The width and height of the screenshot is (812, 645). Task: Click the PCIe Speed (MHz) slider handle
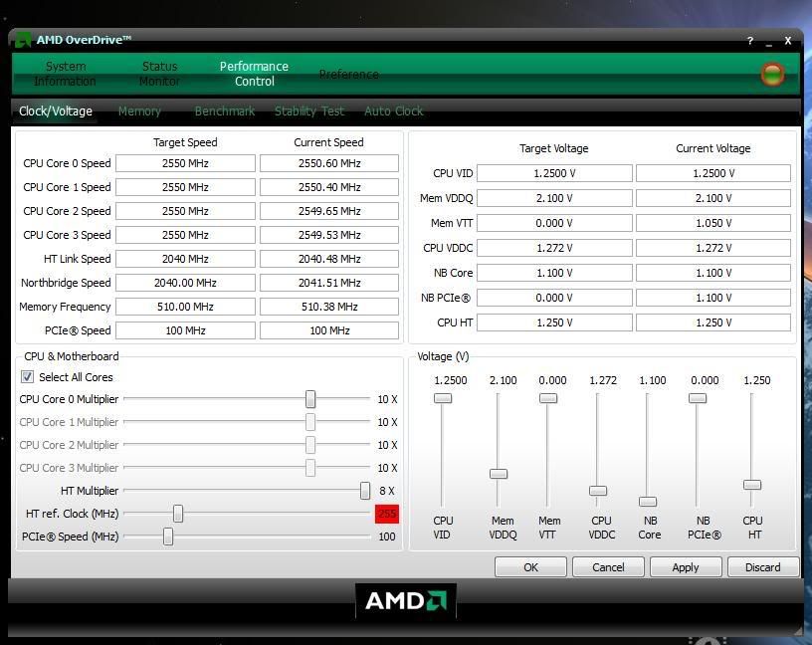click(x=168, y=537)
